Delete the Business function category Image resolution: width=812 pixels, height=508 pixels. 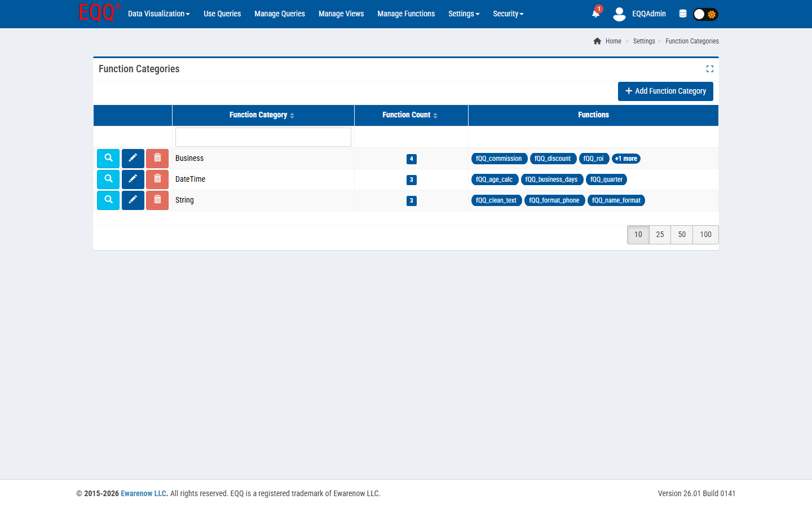coord(157,159)
